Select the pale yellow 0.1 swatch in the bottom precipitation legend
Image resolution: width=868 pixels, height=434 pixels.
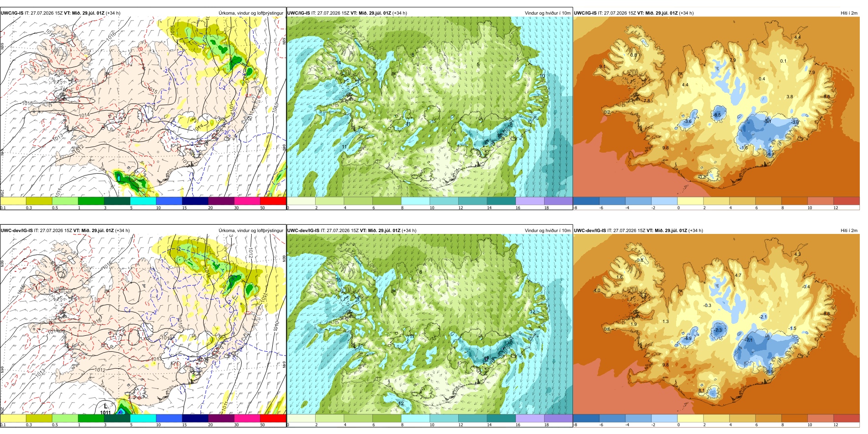pyautogui.click(x=13, y=418)
